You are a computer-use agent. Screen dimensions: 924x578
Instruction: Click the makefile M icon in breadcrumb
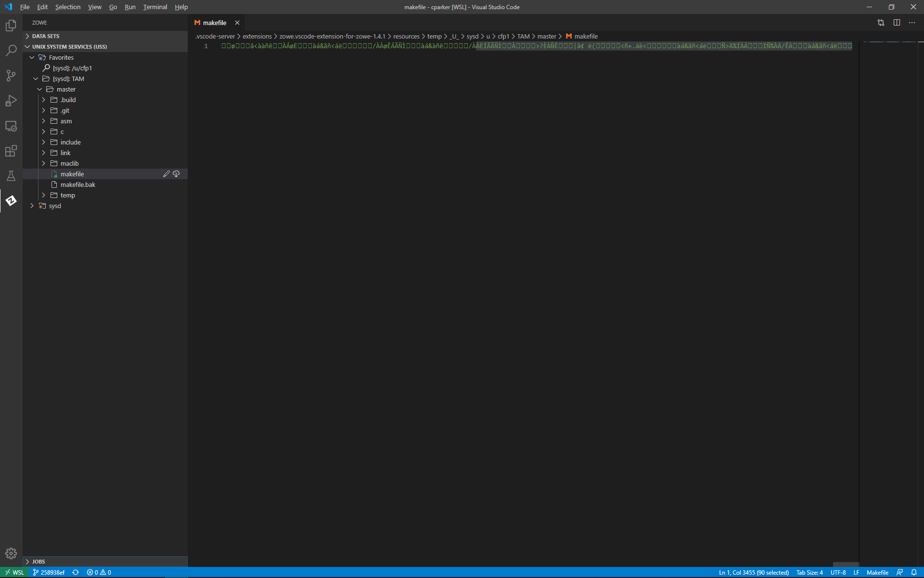(x=569, y=36)
